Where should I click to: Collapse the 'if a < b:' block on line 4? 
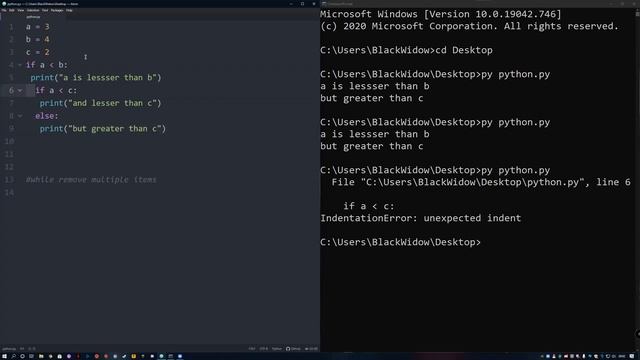point(20,65)
